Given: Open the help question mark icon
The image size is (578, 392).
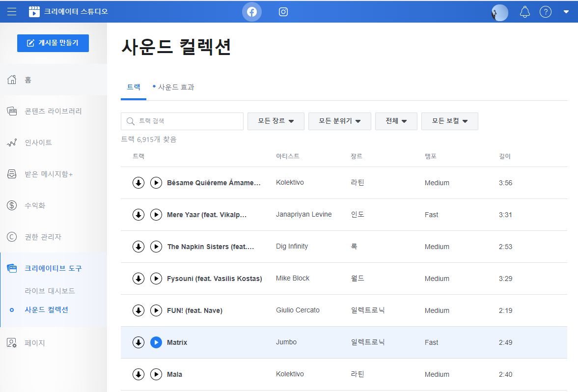Looking at the screenshot, I should tap(546, 12).
